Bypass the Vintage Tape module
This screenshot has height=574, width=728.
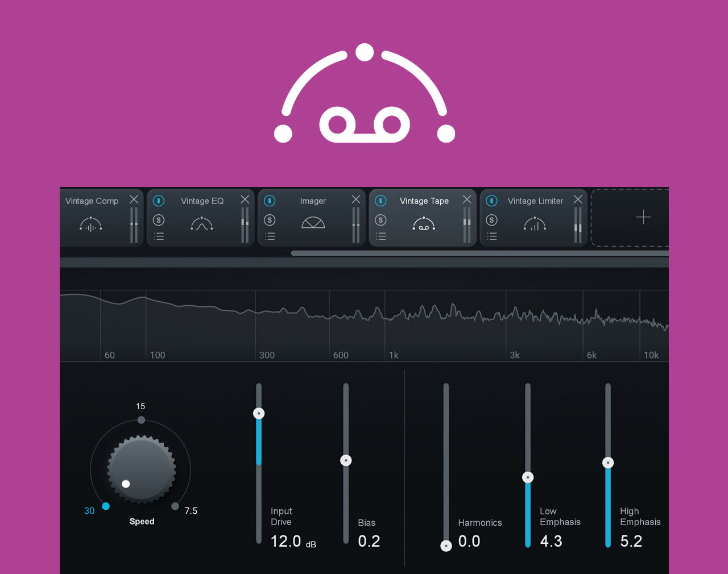pyautogui.click(x=380, y=201)
